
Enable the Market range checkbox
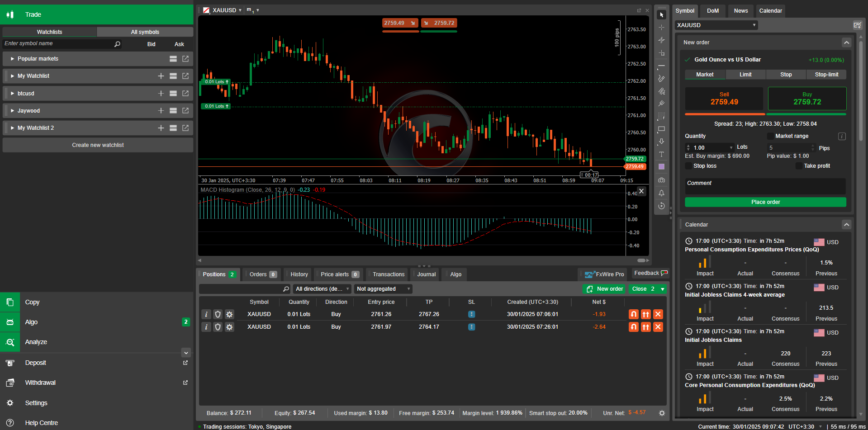pos(770,136)
